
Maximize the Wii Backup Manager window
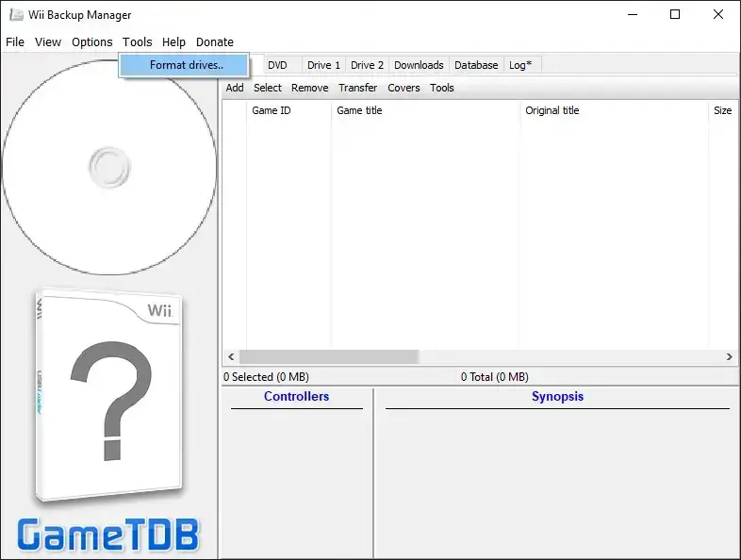(675, 15)
